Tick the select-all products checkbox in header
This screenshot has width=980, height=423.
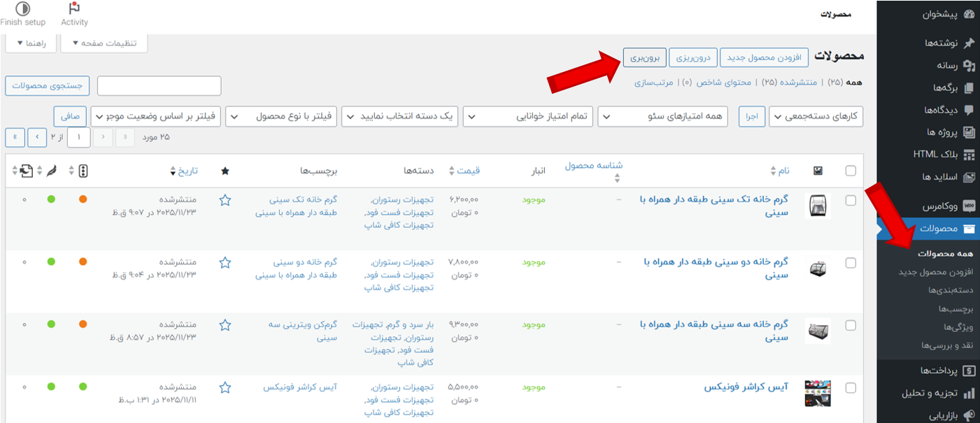pos(850,171)
